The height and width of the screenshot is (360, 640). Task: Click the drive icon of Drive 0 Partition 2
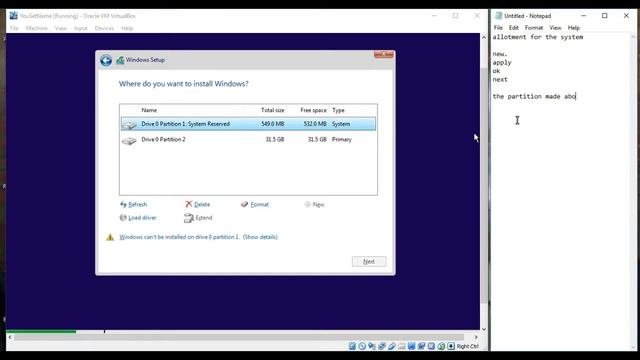click(129, 141)
